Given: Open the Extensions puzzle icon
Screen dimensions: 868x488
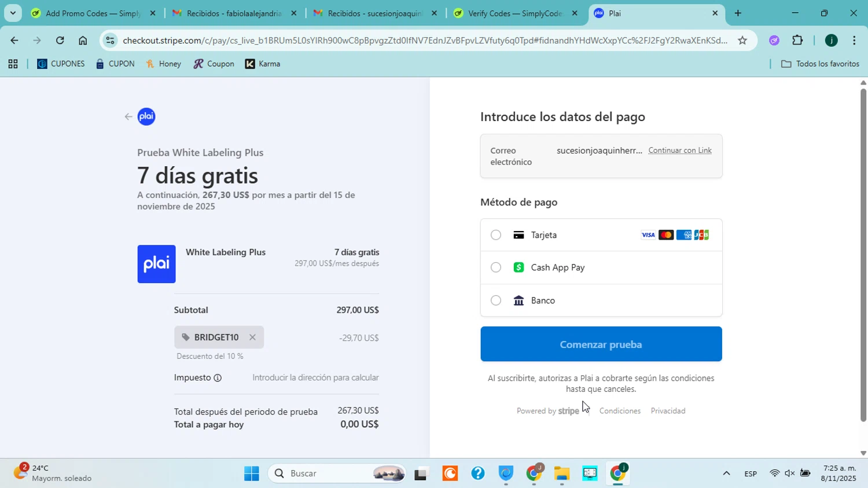Looking at the screenshot, I should coord(797,41).
